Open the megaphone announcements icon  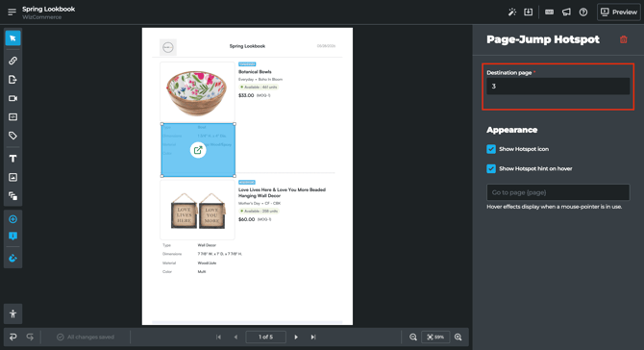coord(566,12)
